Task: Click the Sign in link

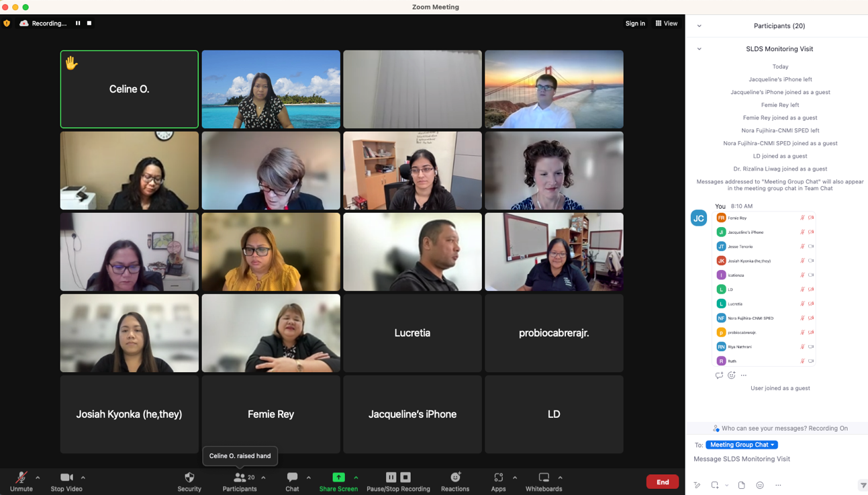Action: tap(635, 23)
